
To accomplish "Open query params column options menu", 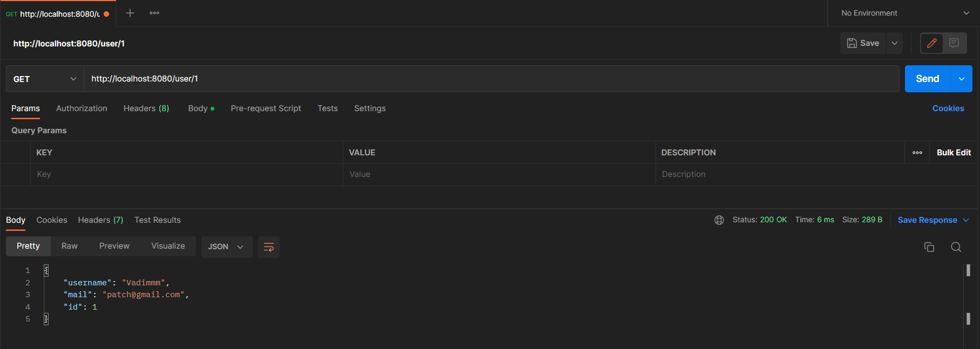I will tap(917, 153).
